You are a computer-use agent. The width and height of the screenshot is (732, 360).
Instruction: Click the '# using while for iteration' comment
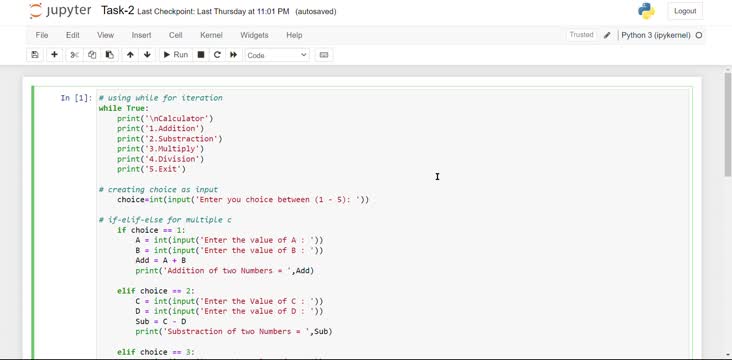[161, 98]
